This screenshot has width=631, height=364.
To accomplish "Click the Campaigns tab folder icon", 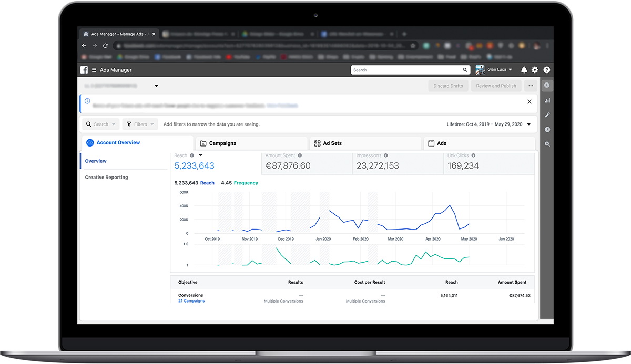I will point(203,143).
